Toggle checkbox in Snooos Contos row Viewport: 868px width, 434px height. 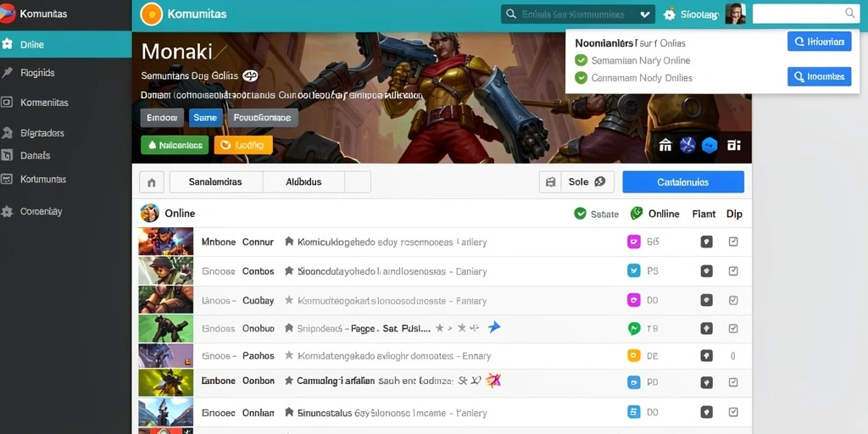pos(733,270)
